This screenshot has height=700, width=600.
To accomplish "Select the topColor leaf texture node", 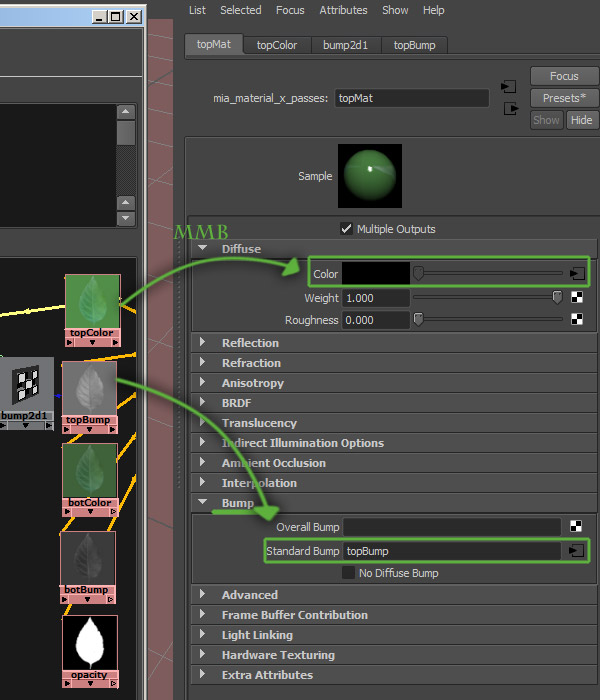I will click(93, 302).
